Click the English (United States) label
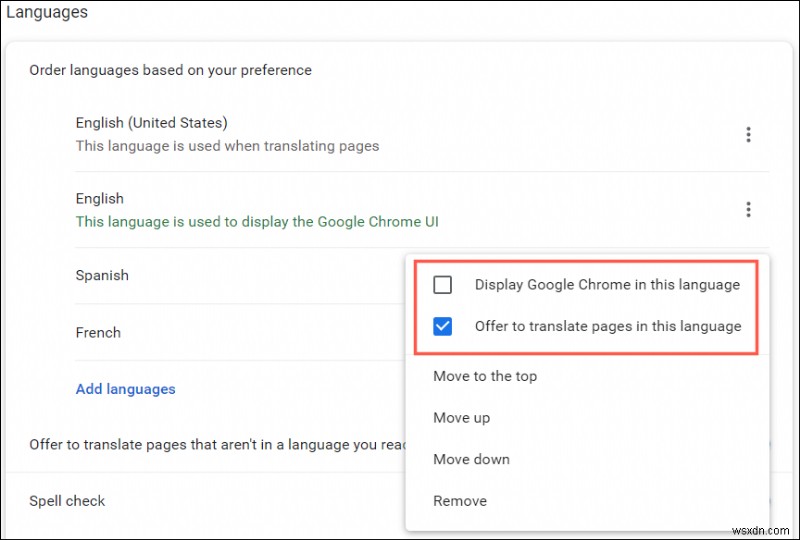This screenshot has height=540, width=800. pyautogui.click(x=152, y=123)
